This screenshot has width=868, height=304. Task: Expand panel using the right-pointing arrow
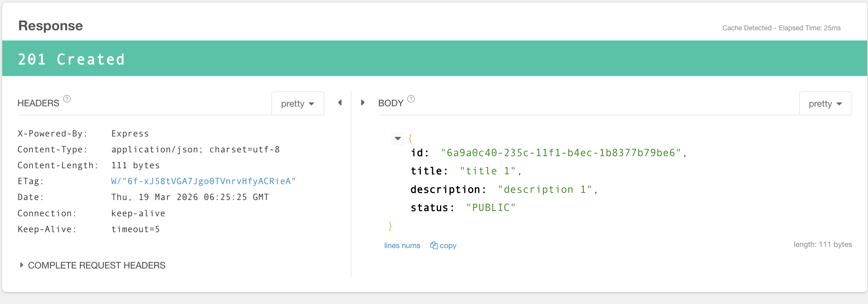362,102
